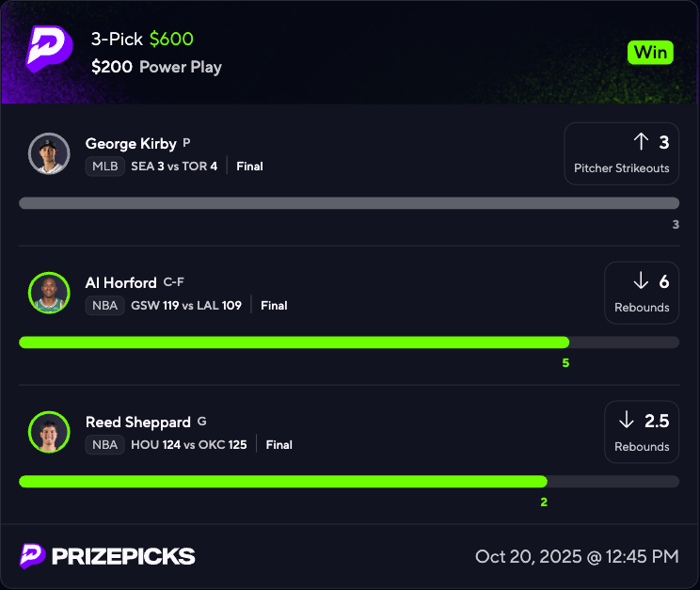The height and width of the screenshot is (590, 700).
Task: Click Al Horford's green progress bar
Action: [x=294, y=343]
